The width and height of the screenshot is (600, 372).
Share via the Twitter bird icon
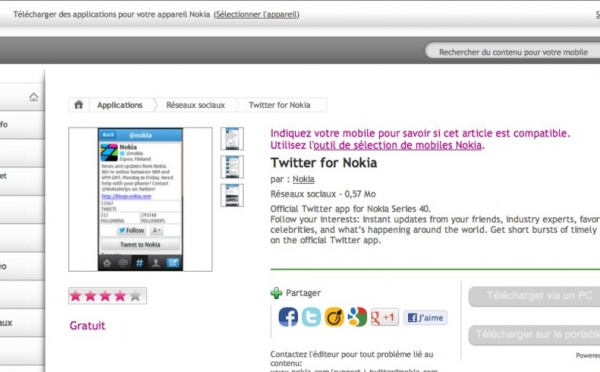coord(311,317)
